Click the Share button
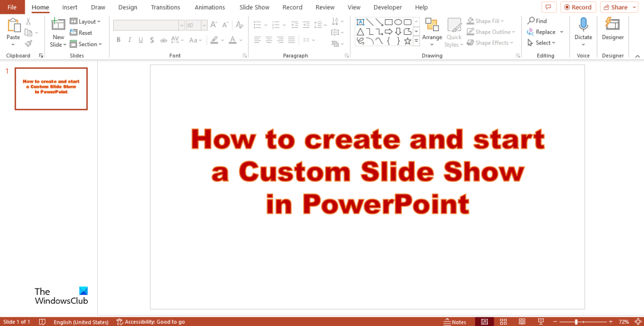Viewport: 644px width, 326px height. tap(614, 8)
